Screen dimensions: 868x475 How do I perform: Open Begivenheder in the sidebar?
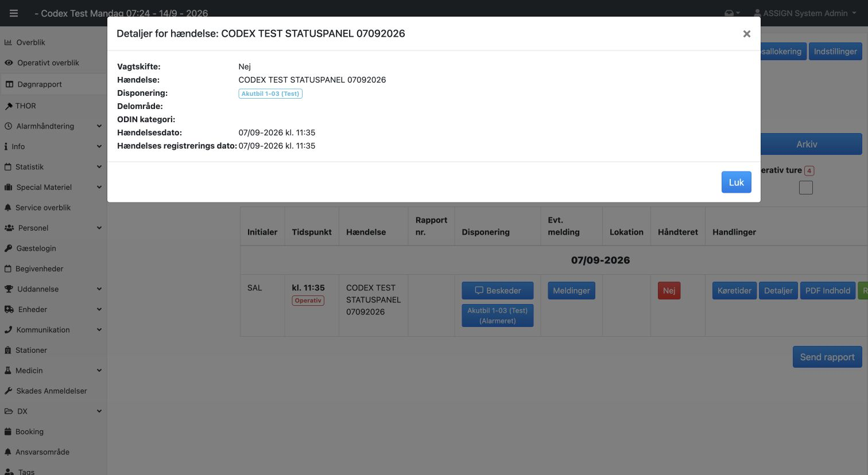tap(40, 269)
